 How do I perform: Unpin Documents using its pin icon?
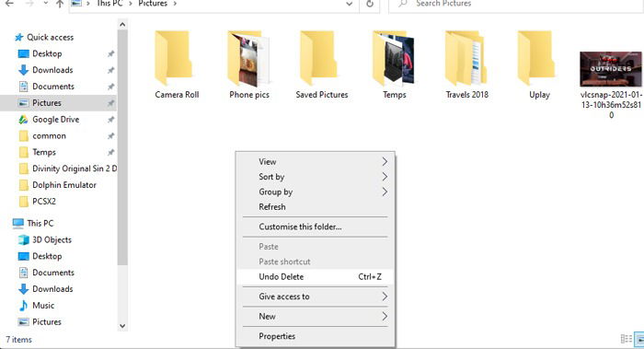click(x=110, y=87)
